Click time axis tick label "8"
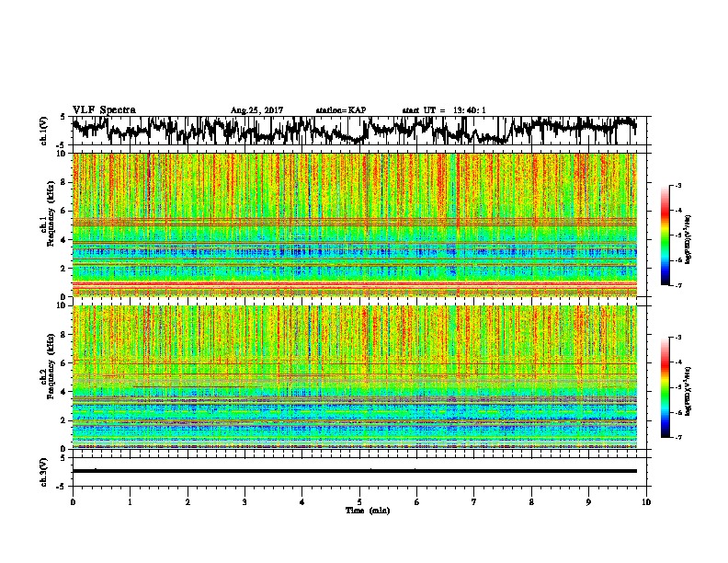Screen dimensions: 728x563 pyautogui.click(x=531, y=502)
